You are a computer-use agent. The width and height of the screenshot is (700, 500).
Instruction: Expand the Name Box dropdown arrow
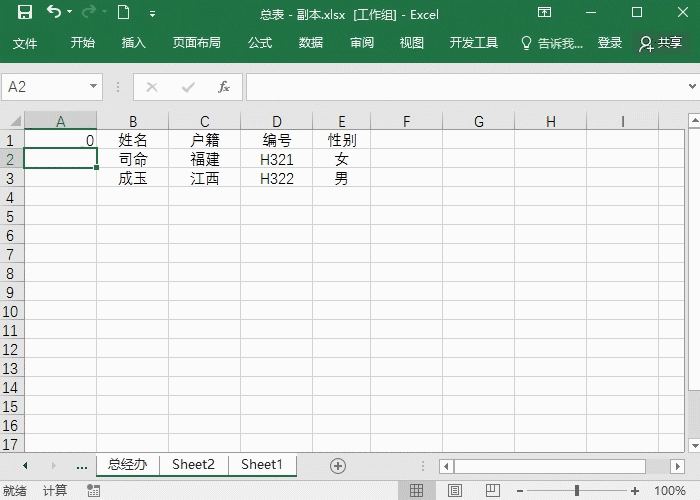click(x=93, y=86)
